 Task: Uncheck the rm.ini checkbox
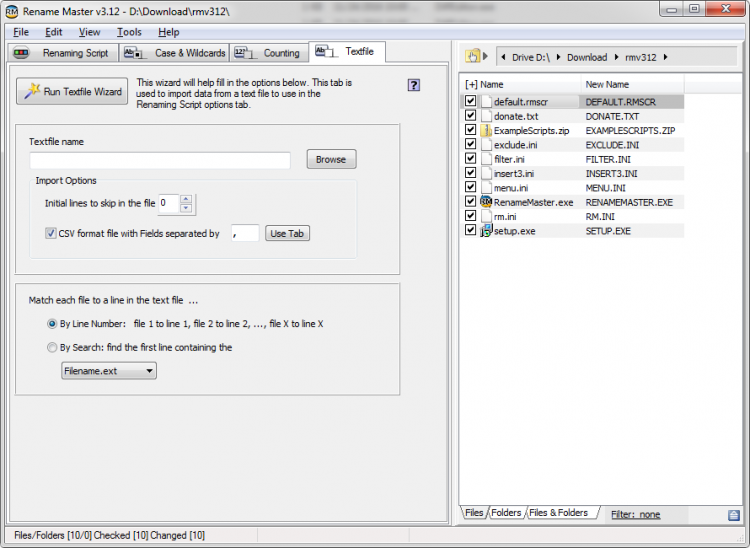(x=470, y=216)
